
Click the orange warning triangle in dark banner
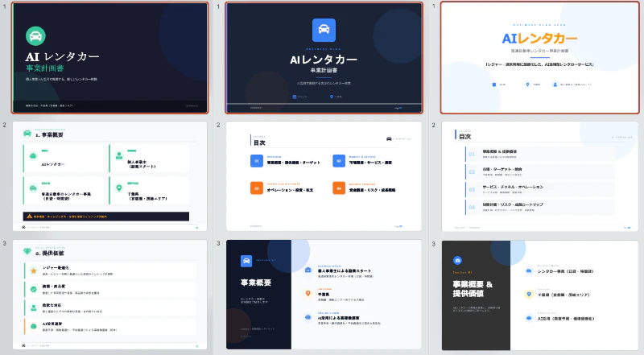[30, 216]
